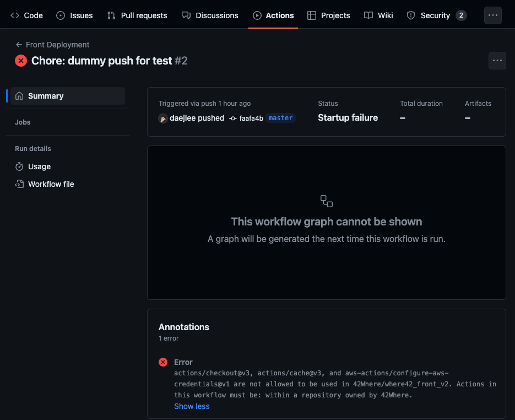Screen dimensions: 515x420
Task: Click Show less on error annotation
Action: 192,407
